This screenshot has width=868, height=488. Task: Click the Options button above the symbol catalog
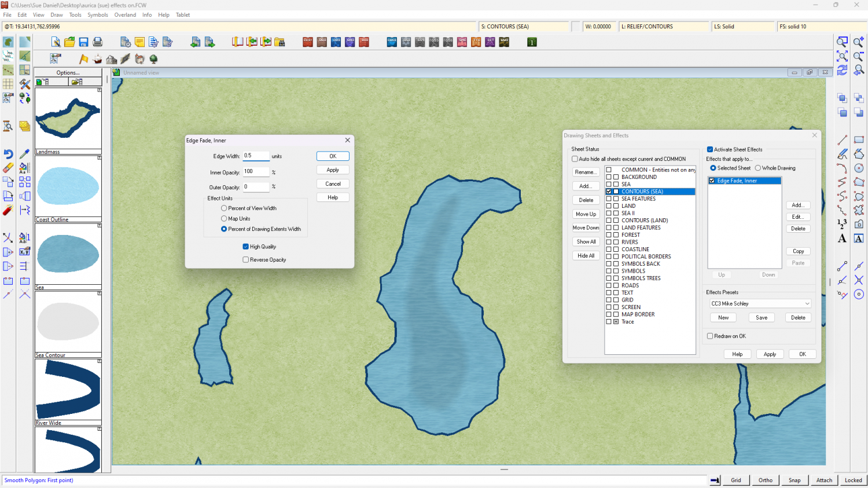tap(68, 73)
